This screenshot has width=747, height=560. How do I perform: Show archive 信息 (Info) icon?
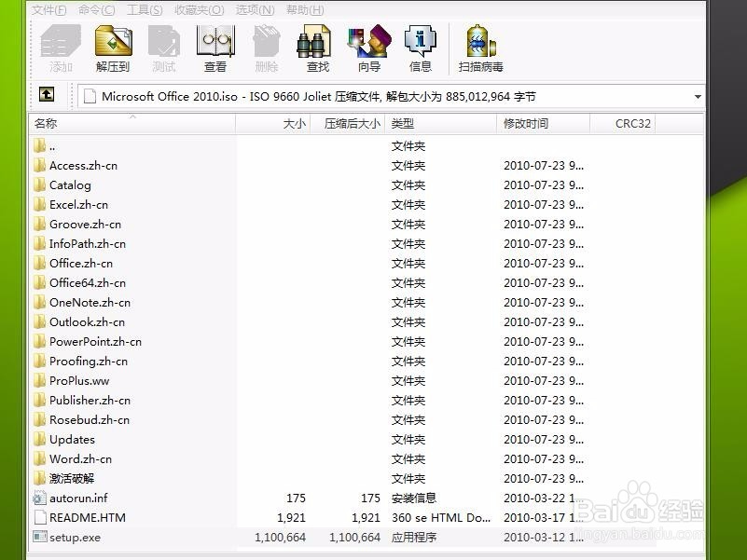[421, 41]
